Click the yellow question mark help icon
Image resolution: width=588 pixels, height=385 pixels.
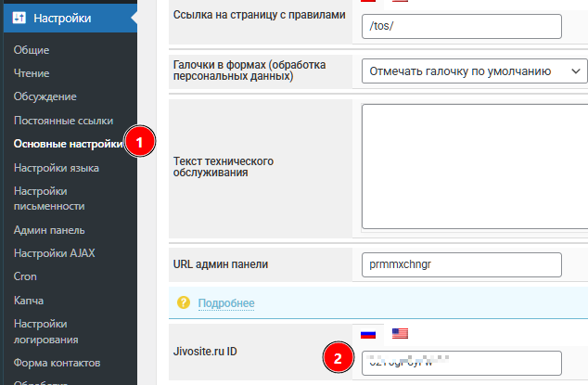[184, 303]
